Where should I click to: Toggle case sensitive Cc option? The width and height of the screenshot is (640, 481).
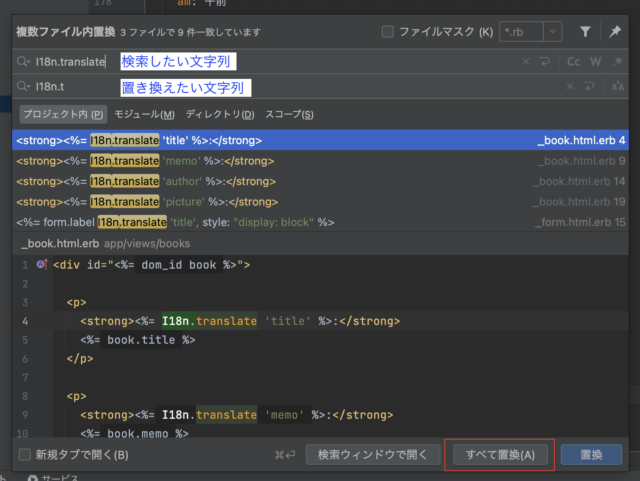click(573, 62)
